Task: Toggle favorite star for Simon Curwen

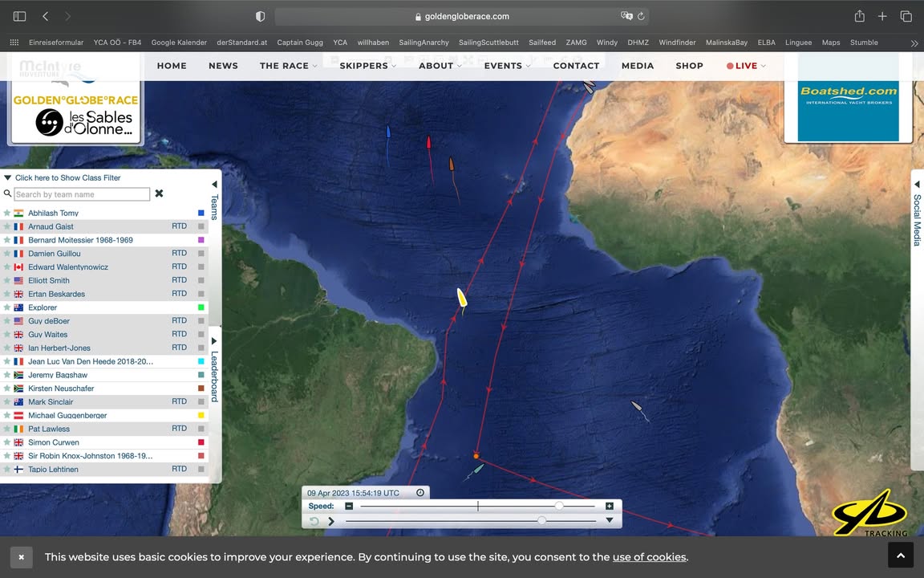Action: click(x=7, y=442)
